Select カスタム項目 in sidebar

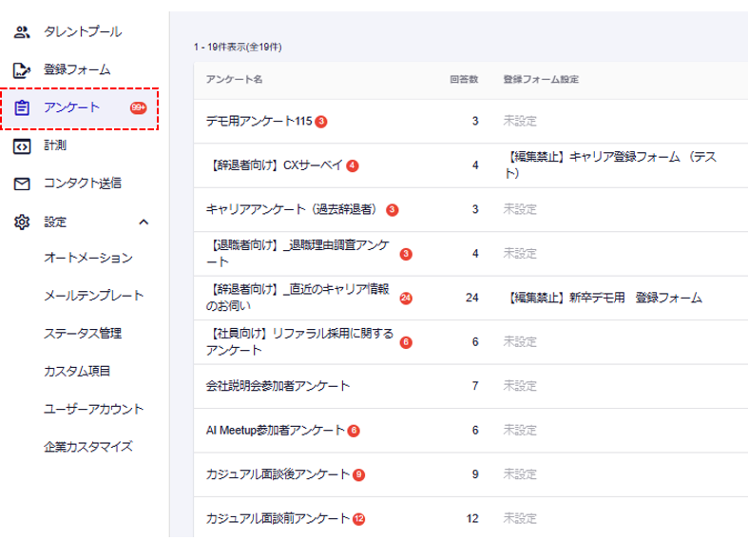point(76,371)
